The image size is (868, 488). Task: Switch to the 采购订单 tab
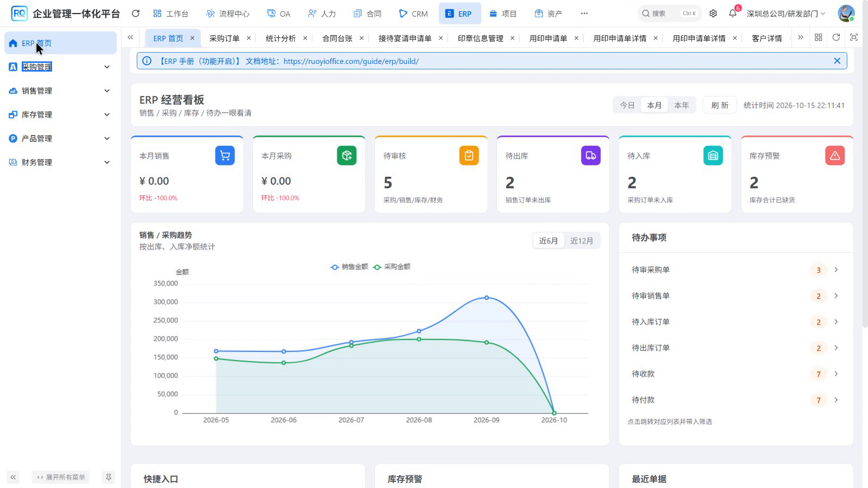[224, 38]
